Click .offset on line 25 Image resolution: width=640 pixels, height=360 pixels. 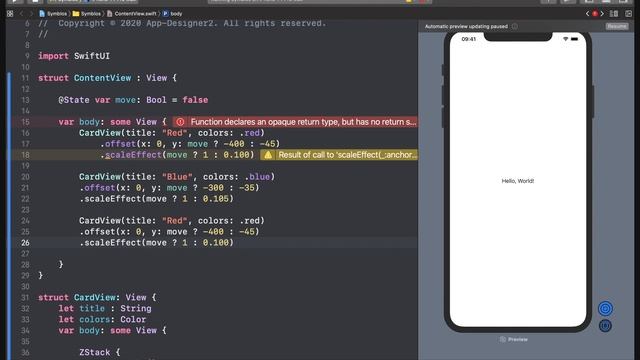97,231
